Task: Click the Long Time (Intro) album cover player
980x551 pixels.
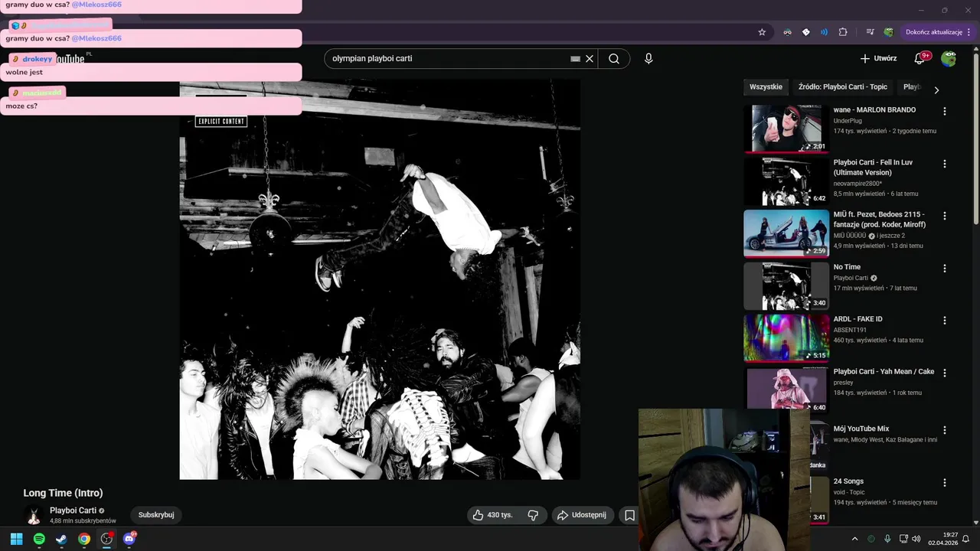Action: pyautogui.click(x=380, y=279)
